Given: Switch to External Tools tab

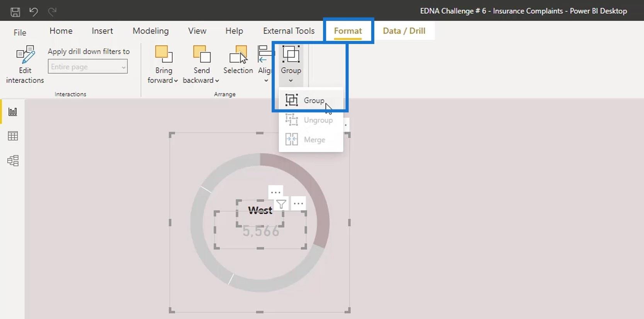Looking at the screenshot, I should 289,31.
